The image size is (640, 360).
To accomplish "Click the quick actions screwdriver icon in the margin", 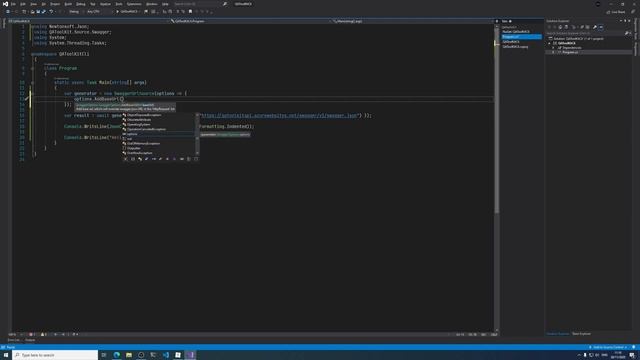I will pyautogui.click(x=27, y=99).
